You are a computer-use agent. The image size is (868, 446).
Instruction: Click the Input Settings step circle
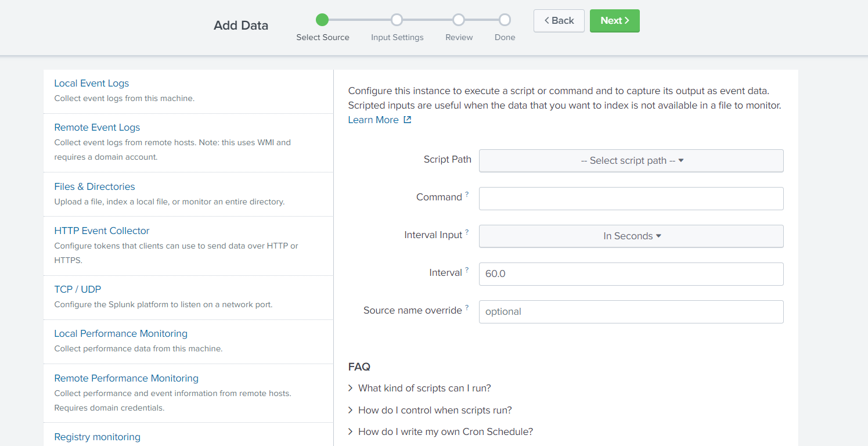[397, 20]
